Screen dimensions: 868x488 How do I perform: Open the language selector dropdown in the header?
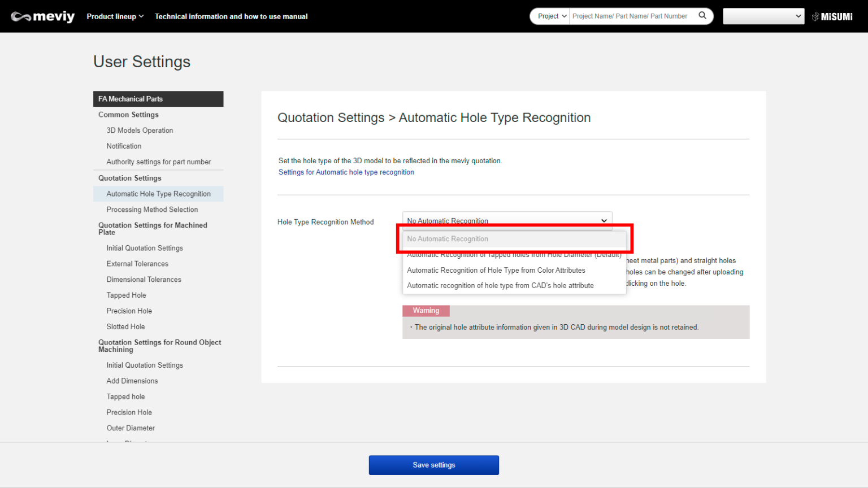(763, 16)
